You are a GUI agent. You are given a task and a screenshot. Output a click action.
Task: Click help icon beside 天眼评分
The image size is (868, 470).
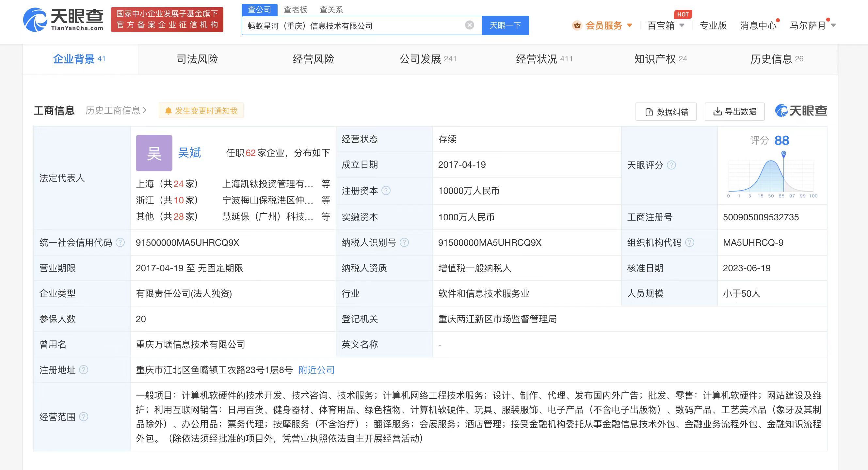(x=671, y=165)
